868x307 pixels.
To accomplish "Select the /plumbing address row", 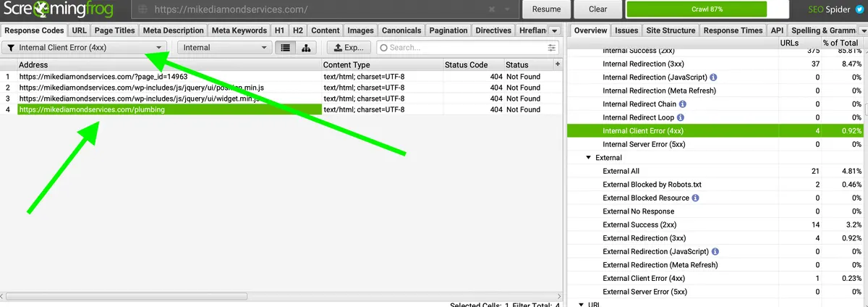I will [282, 109].
